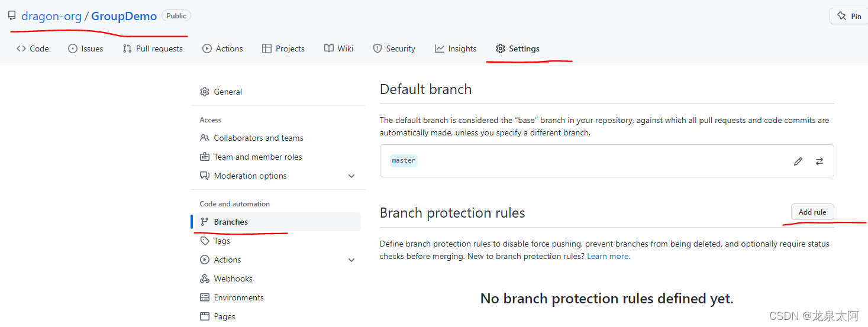Click the webhook icon beside Webhooks

(x=205, y=279)
